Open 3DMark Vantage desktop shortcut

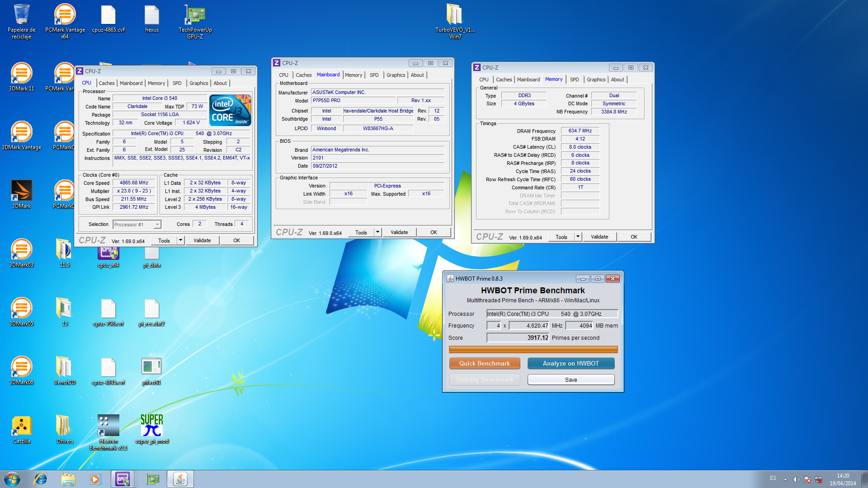[21, 136]
